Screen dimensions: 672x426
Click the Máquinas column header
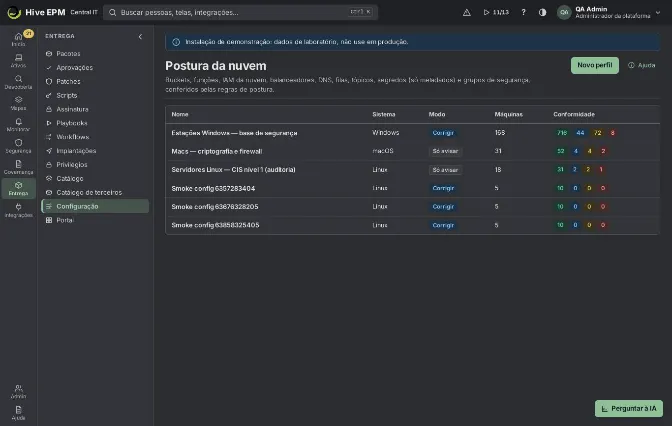[508, 114]
